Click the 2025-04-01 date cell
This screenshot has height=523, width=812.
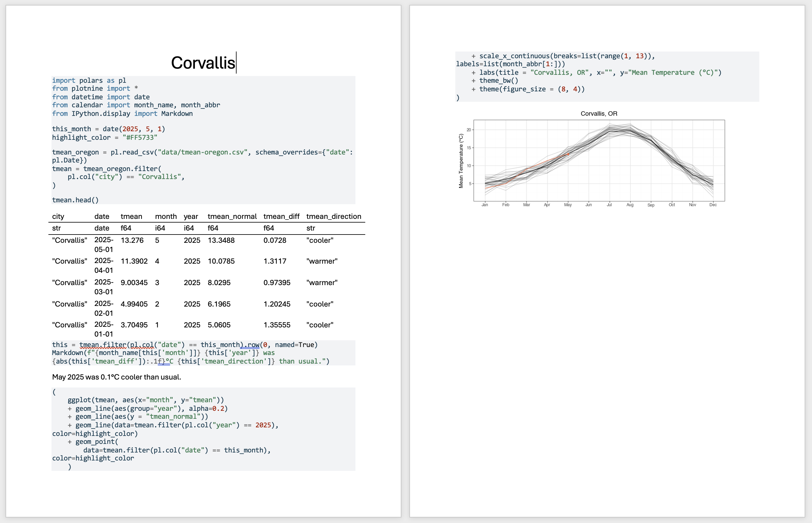[x=104, y=265]
